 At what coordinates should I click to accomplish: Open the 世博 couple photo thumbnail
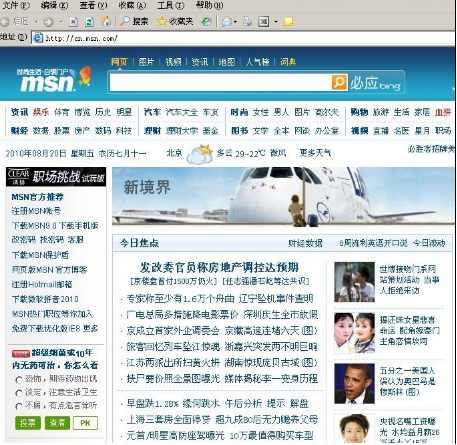pyautogui.click(x=354, y=282)
